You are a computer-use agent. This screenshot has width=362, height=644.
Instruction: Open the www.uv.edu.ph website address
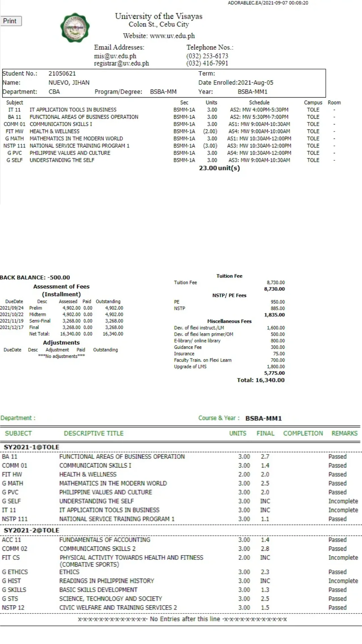coord(172,36)
